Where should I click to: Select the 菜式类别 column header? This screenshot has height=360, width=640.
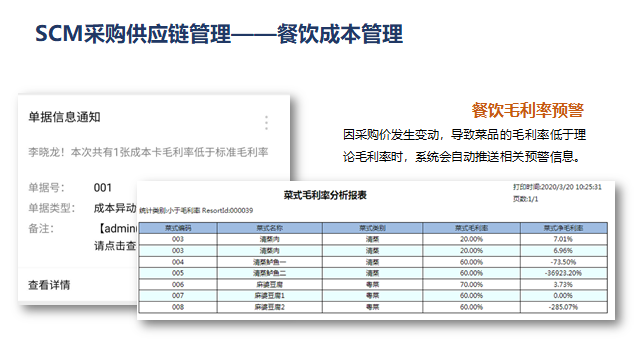(372, 228)
